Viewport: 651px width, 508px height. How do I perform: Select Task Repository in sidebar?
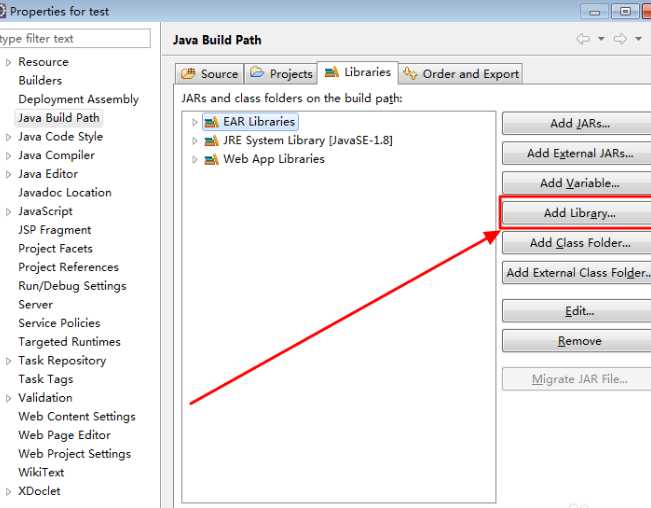tap(62, 361)
